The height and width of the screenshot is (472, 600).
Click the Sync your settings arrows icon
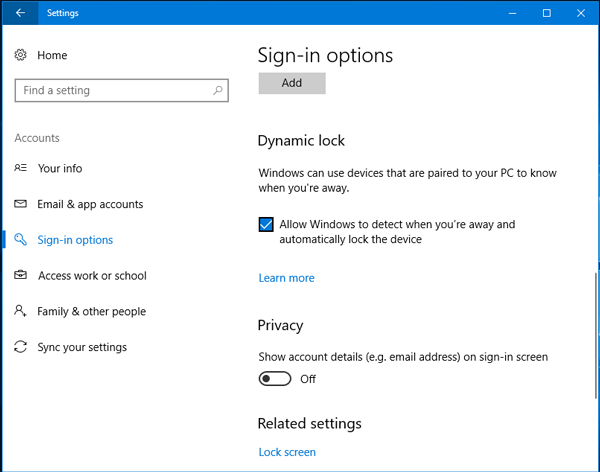pyautogui.click(x=20, y=347)
